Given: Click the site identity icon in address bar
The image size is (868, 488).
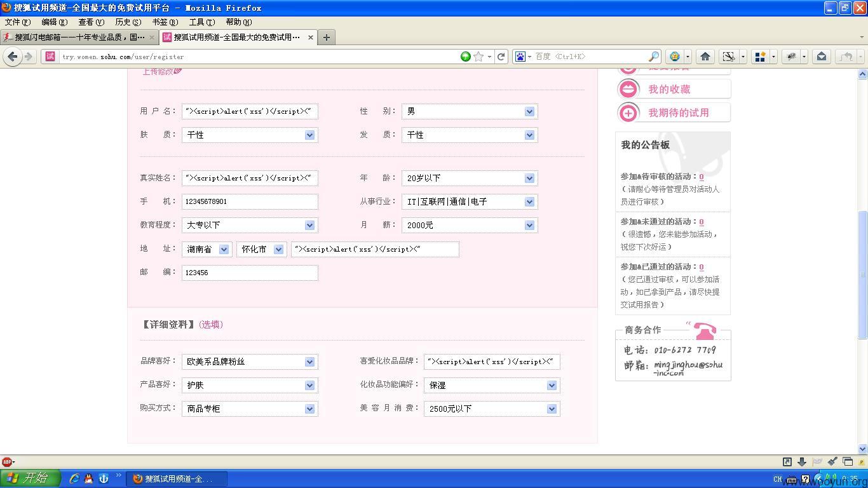Looking at the screenshot, I should (50, 57).
